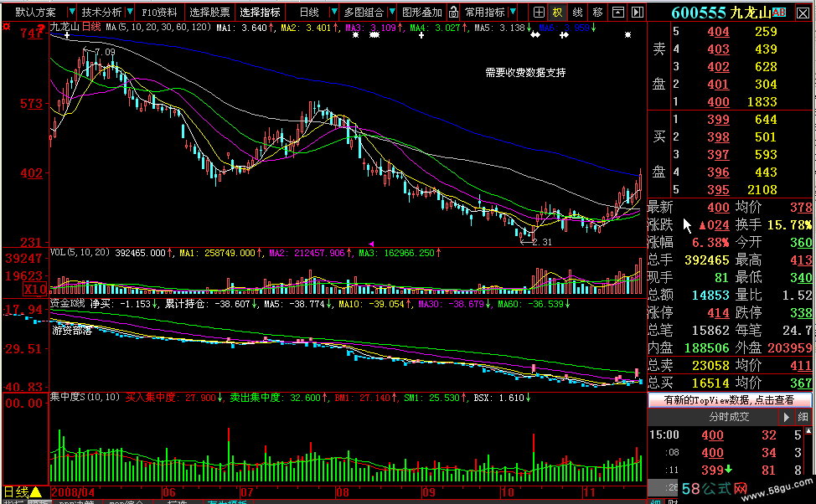Click the stock code 600555 title
This screenshot has width=816, height=504.
(699, 13)
